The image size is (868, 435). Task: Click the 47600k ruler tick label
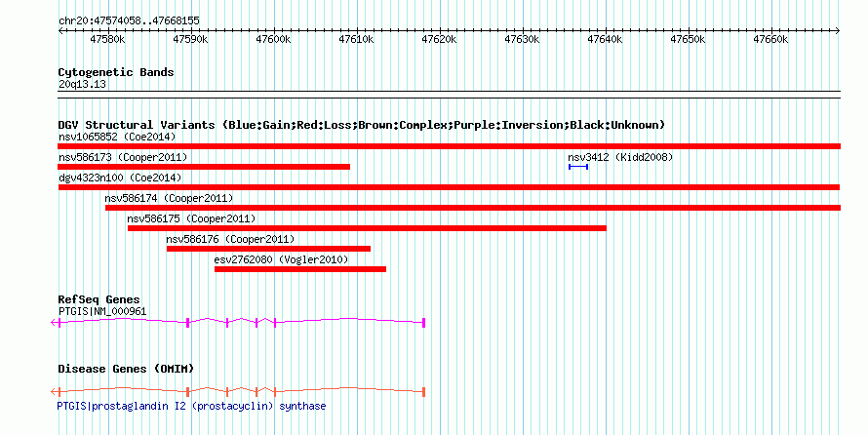(273, 39)
